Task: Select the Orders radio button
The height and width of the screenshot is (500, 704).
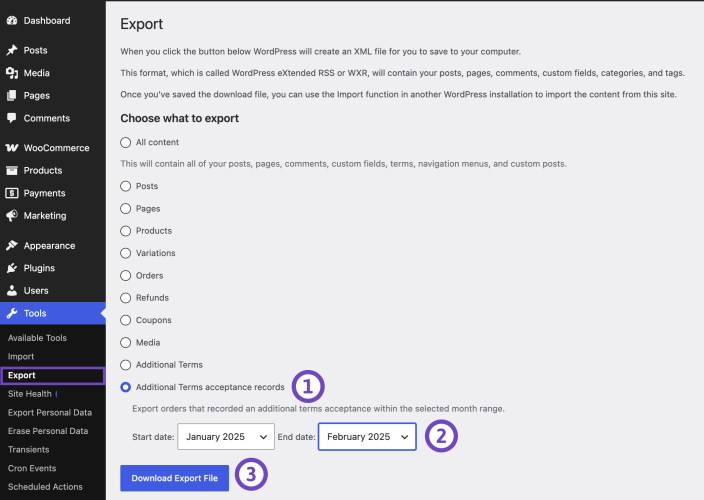Action: point(126,275)
